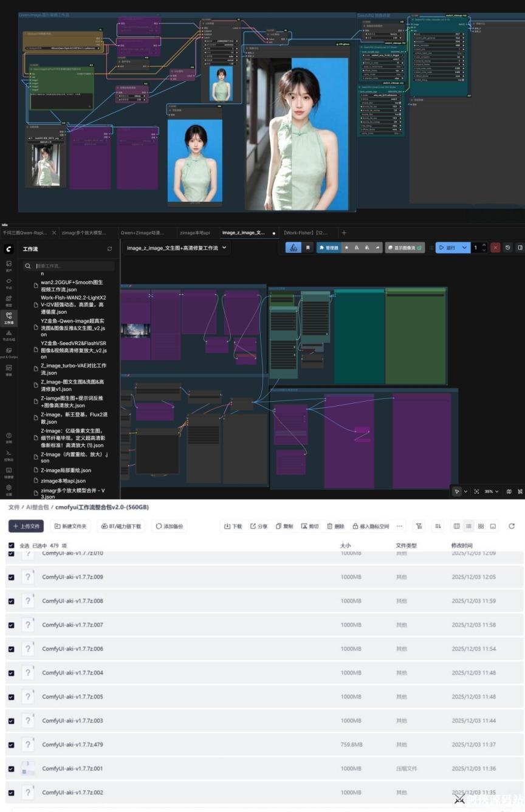The image size is (525, 812).
Task: Click the new folder (新建文件夹) button
Action: pos(70,526)
